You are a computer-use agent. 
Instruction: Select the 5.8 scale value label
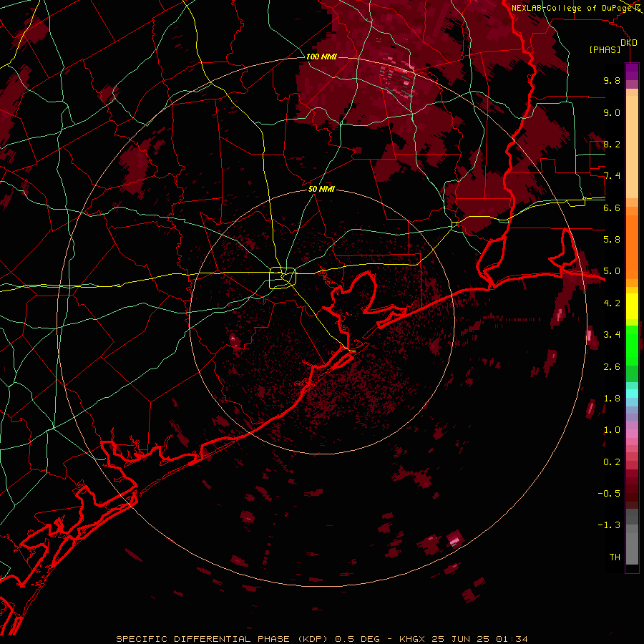click(612, 240)
